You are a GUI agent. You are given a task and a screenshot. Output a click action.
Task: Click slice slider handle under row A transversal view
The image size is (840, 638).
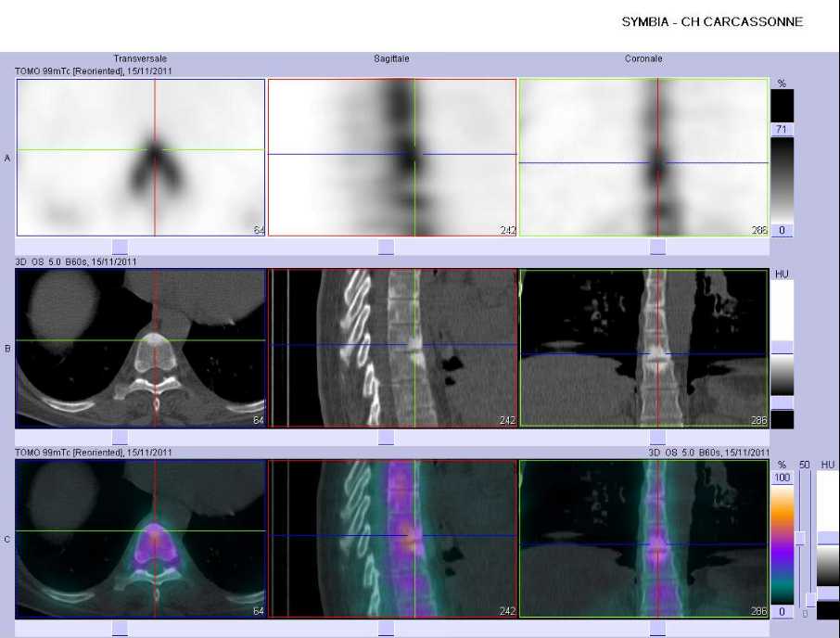(120, 247)
